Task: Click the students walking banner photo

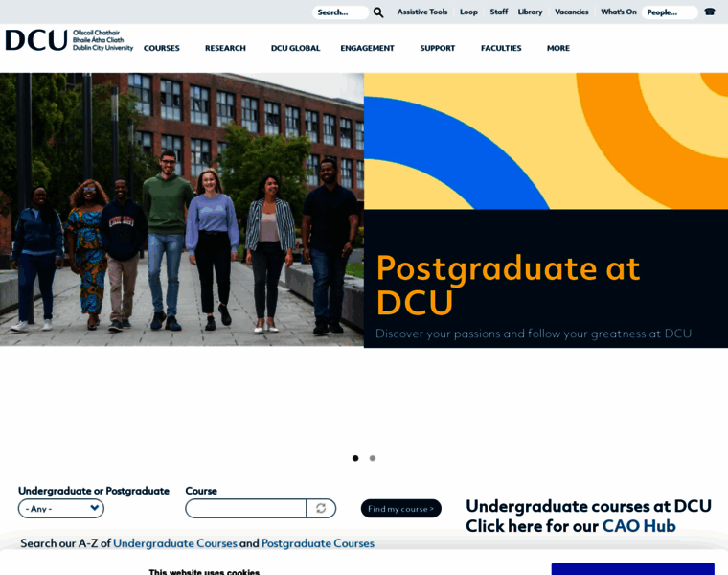Action: pyautogui.click(x=182, y=210)
